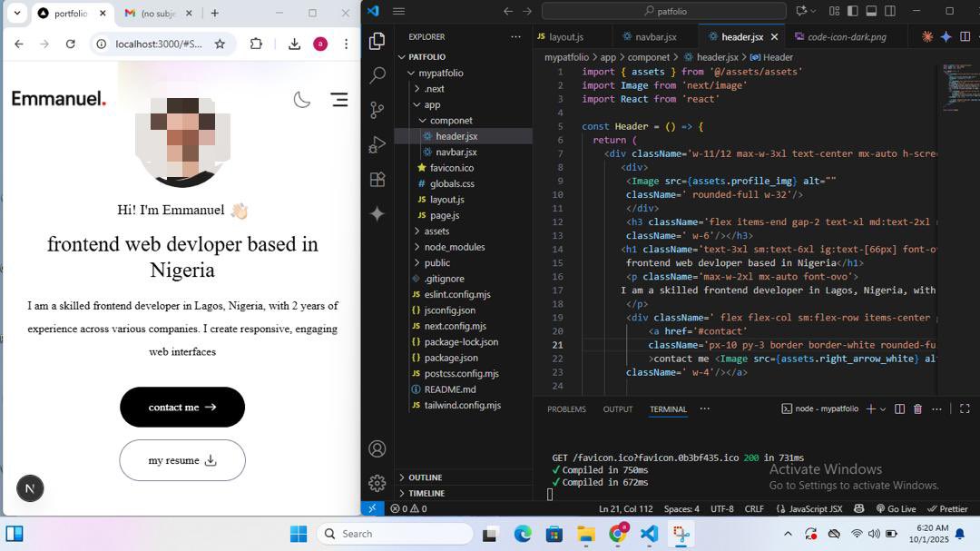Switch to the Gmail (no subject) Chrome tab
Image resolution: width=980 pixels, height=551 pixels.
pos(159,13)
